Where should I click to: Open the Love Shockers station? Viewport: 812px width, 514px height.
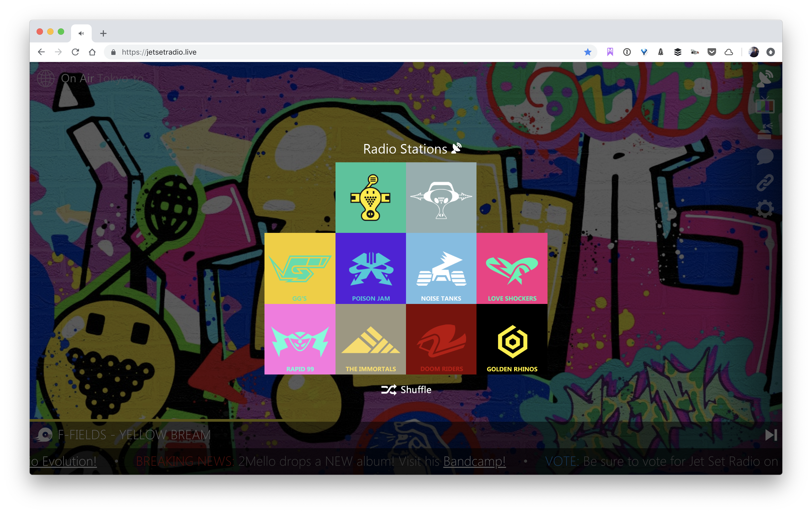[512, 268]
